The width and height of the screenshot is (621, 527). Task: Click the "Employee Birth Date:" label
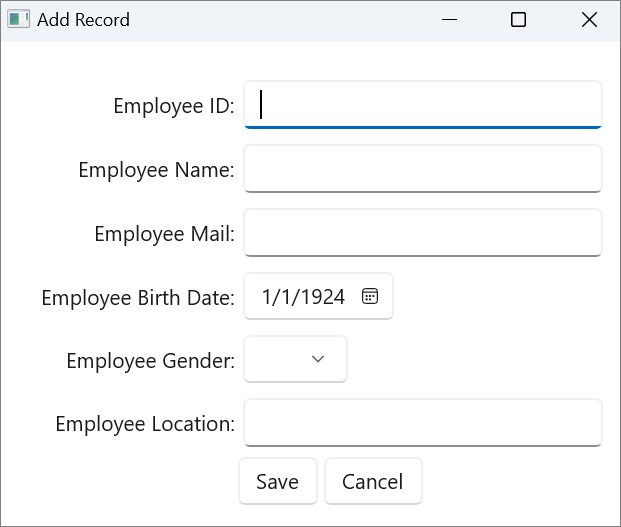pyautogui.click(x=137, y=298)
